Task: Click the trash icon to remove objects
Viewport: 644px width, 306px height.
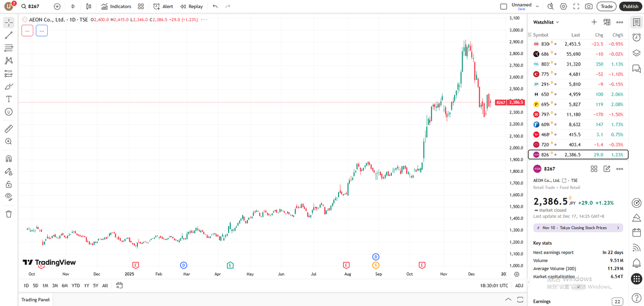Action: pos(9,214)
